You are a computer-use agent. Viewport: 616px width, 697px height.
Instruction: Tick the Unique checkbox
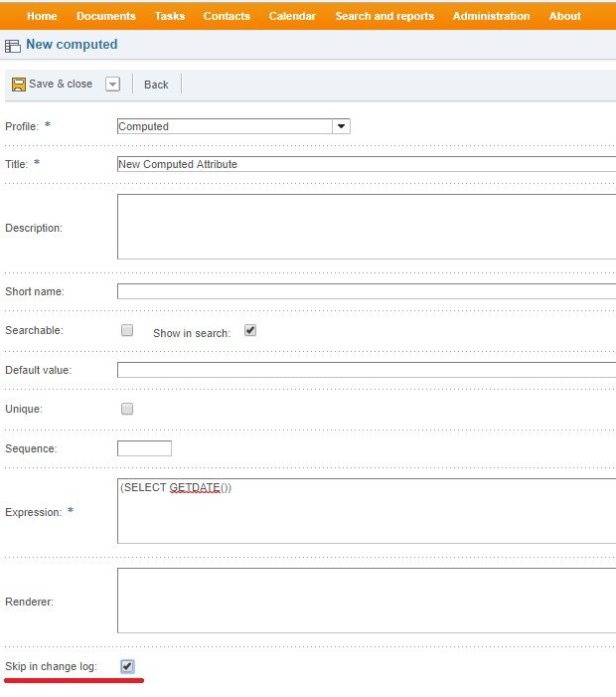(x=127, y=409)
